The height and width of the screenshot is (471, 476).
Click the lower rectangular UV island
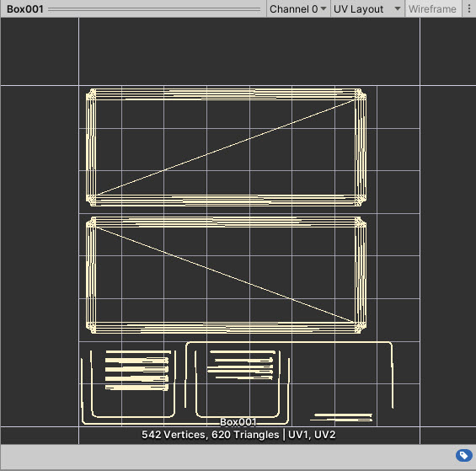tap(226, 276)
